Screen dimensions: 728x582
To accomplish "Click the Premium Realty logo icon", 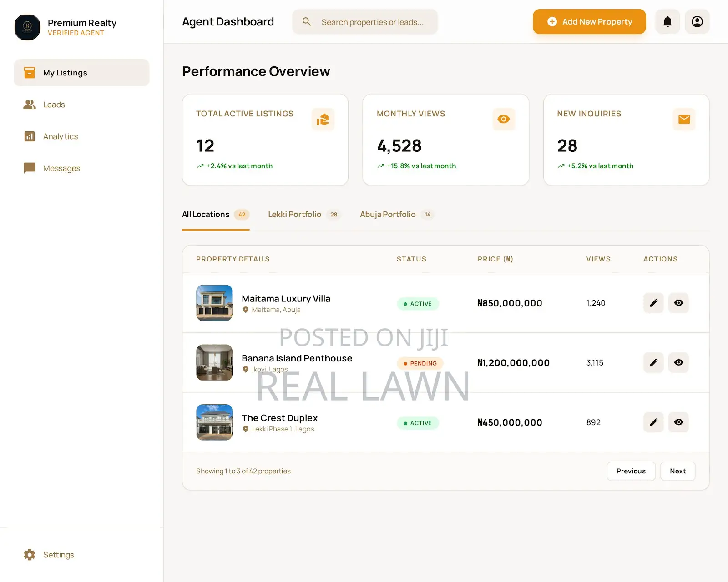I will click(x=27, y=27).
